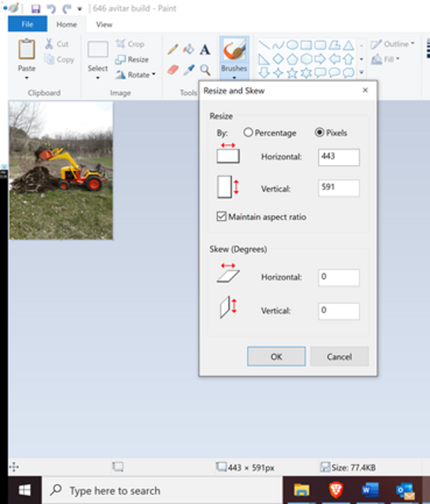Image resolution: width=430 pixels, height=504 pixels.
Task: Open File Explorer from the taskbar
Action: tap(301, 490)
